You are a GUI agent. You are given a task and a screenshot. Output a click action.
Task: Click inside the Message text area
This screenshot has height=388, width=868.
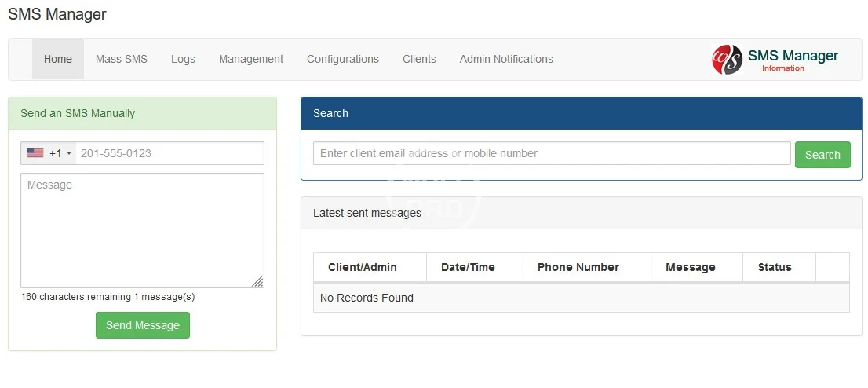[x=142, y=230]
